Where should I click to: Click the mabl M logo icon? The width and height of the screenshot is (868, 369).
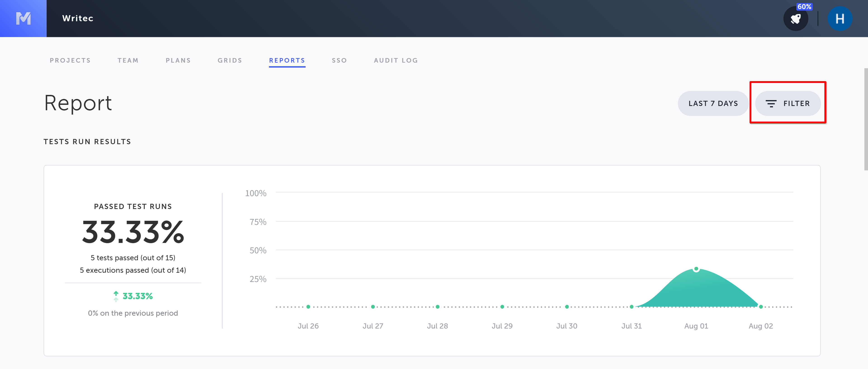point(23,19)
